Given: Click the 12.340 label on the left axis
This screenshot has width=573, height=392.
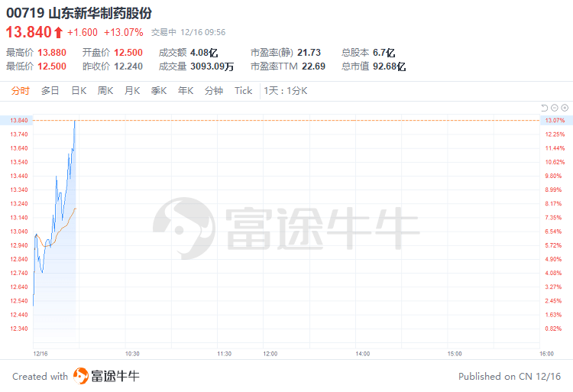Looking at the screenshot, I should 18,329.
